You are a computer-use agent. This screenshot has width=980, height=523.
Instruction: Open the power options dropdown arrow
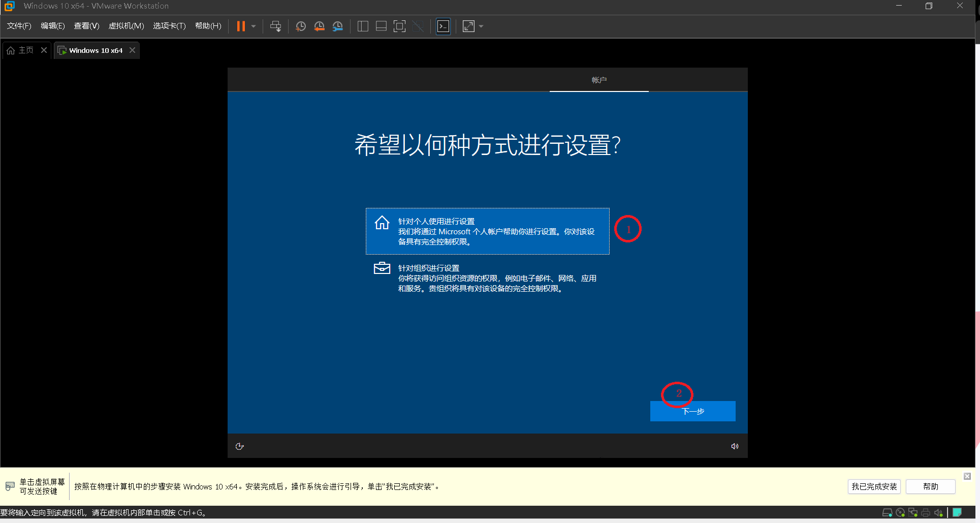click(x=253, y=26)
